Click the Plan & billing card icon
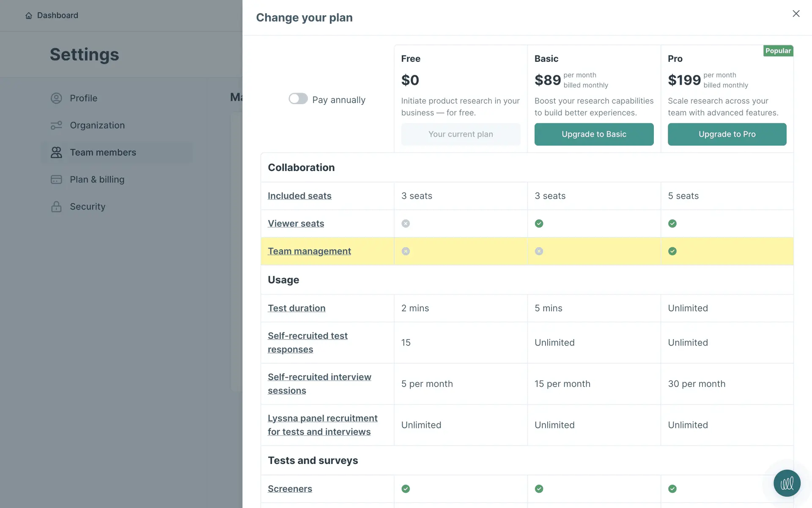Screen dimensions: 812x508 pyautogui.click(x=56, y=179)
